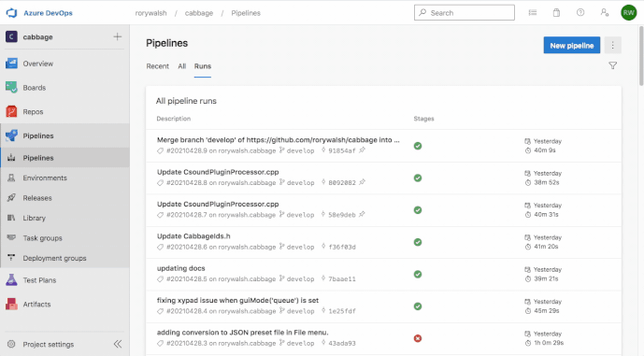The height and width of the screenshot is (356, 644).
Task: Click the plus icon next to cabbage
Action: point(118,37)
